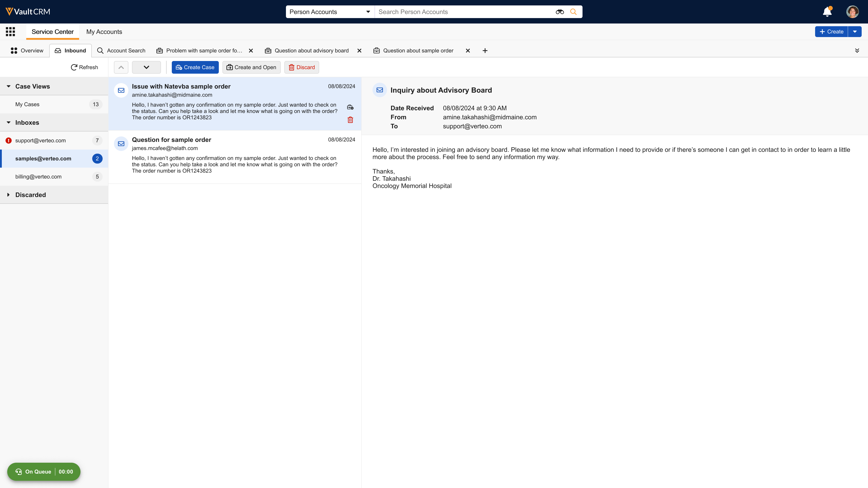Screen dimensions: 868x488
Task: Expand the Discarded section
Action: pos(8,195)
